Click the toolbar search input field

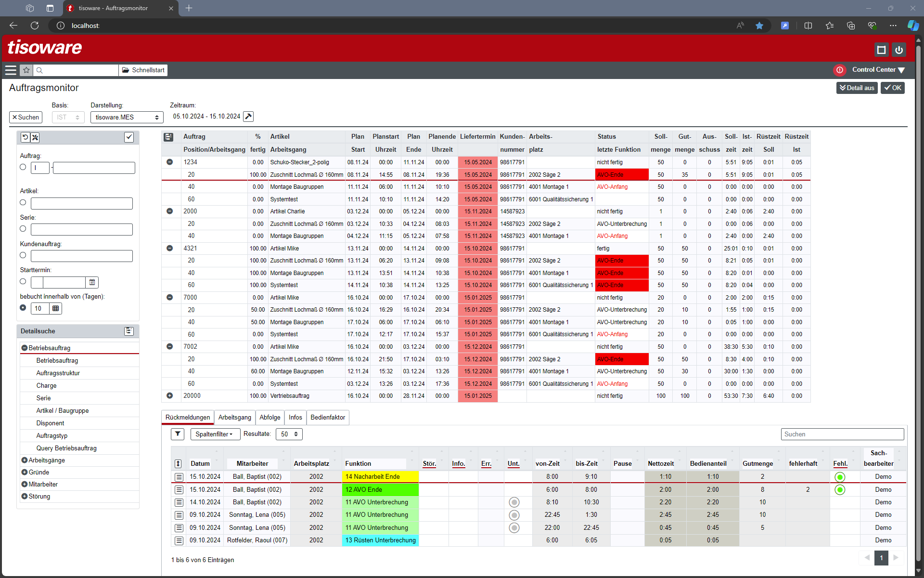point(76,70)
